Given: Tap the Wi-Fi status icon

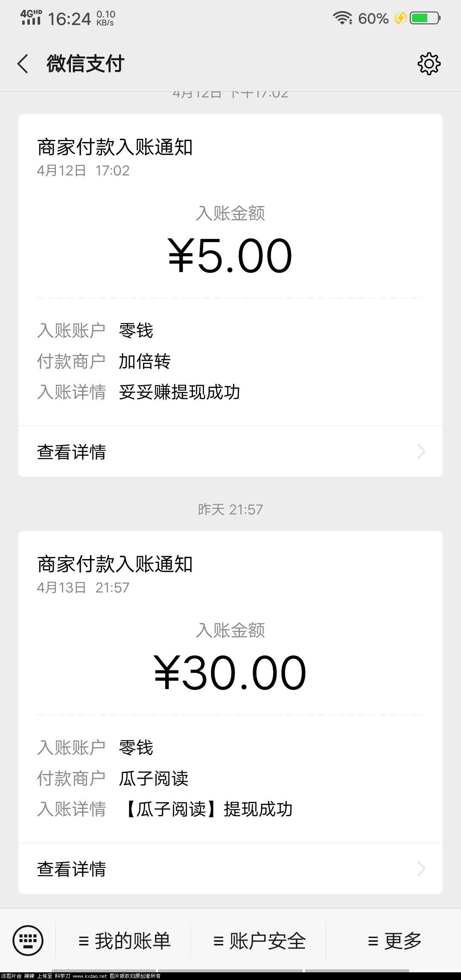Looking at the screenshot, I should pos(342,18).
